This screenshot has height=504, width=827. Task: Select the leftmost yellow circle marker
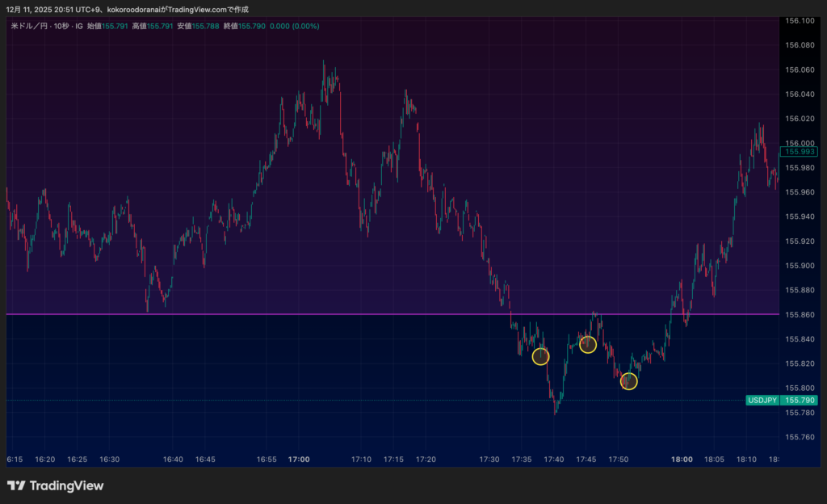click(540, 356)
